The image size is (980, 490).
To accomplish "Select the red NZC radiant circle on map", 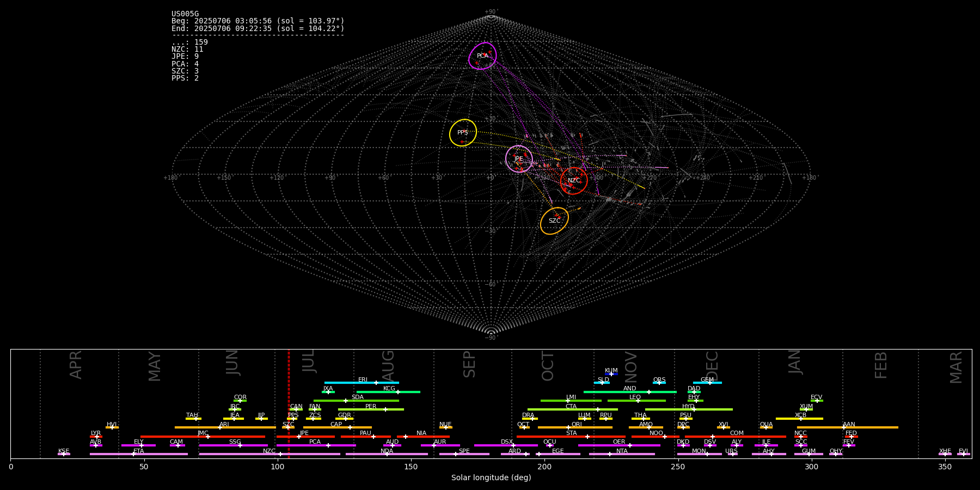I will [x=574, y=181].
